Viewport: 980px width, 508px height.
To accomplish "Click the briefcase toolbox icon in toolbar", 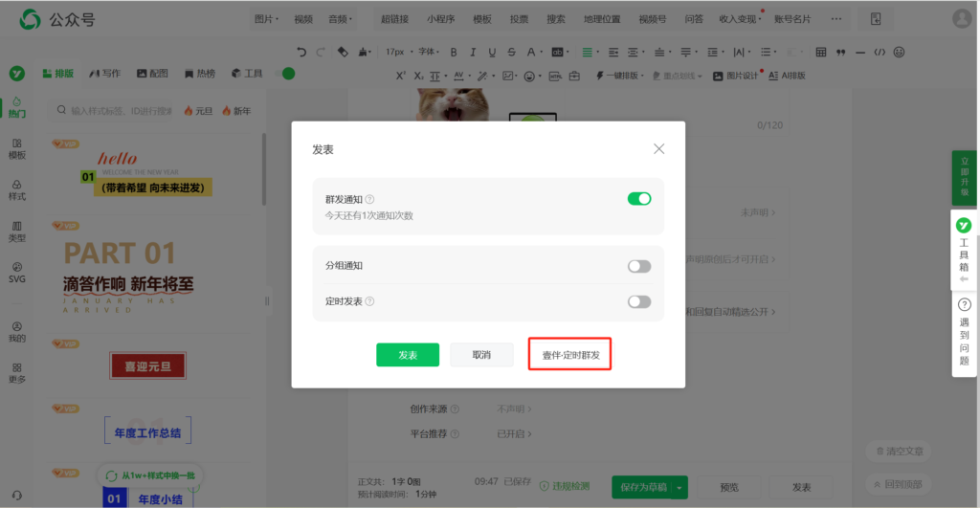I will point(574,77).
